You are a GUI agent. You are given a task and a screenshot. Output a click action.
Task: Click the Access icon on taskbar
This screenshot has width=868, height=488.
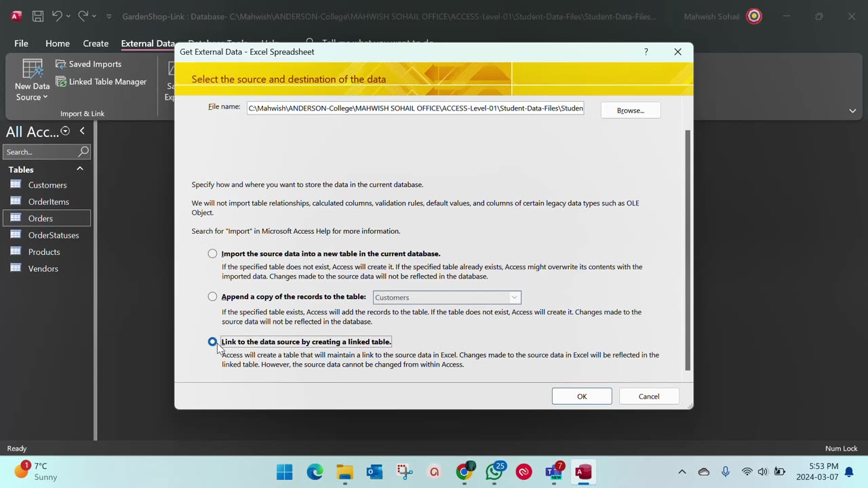pos(583,472)
